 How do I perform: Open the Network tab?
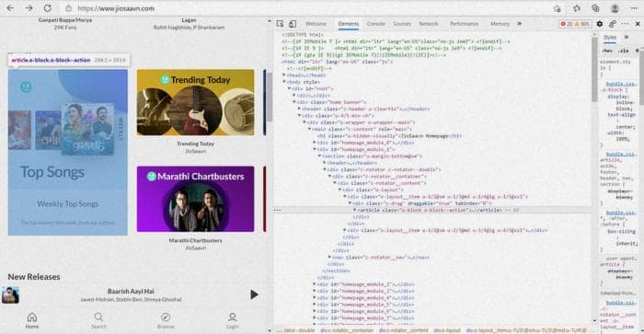pyautogui.click(x=428, y=24)
